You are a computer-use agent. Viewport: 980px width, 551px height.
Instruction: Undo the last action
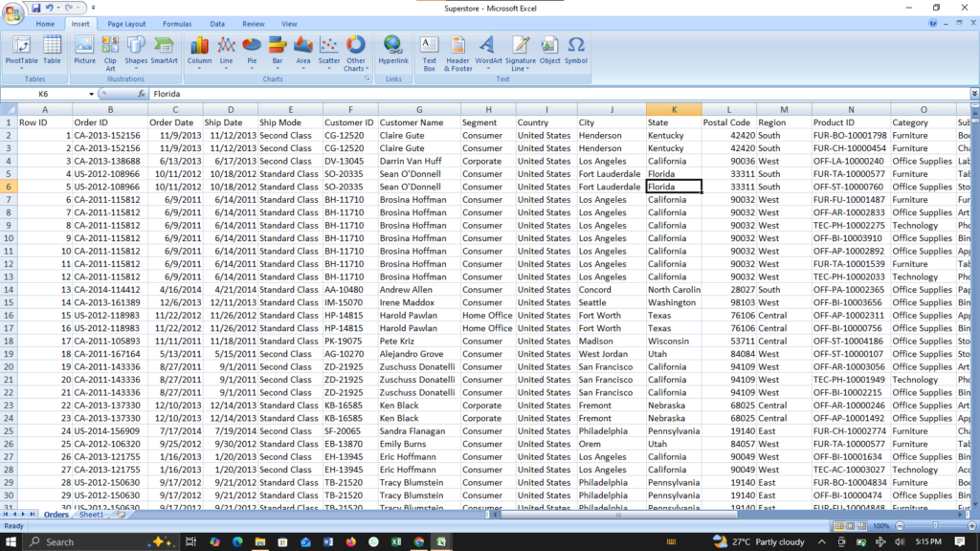coord(49,8)
